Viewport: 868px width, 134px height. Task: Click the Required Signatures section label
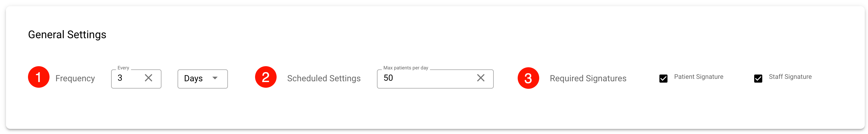(x=588, y=79)
